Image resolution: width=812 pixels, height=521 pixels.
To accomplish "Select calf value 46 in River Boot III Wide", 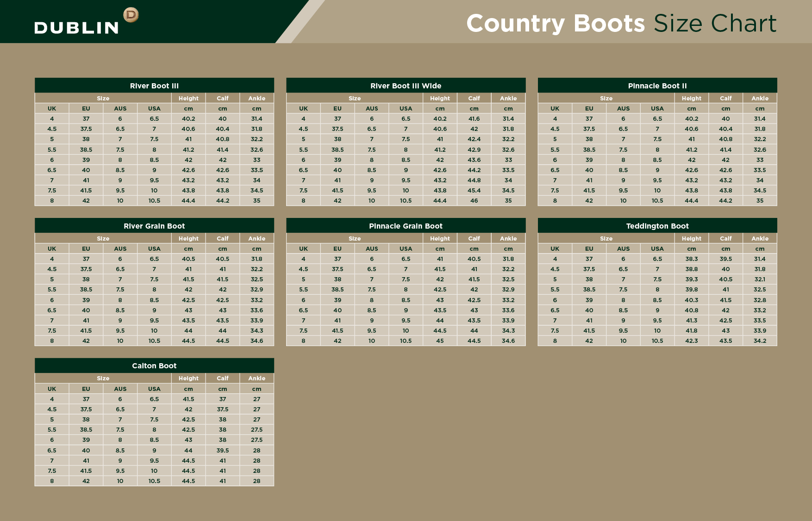I will pyautogui.click(x=474, y=200).
